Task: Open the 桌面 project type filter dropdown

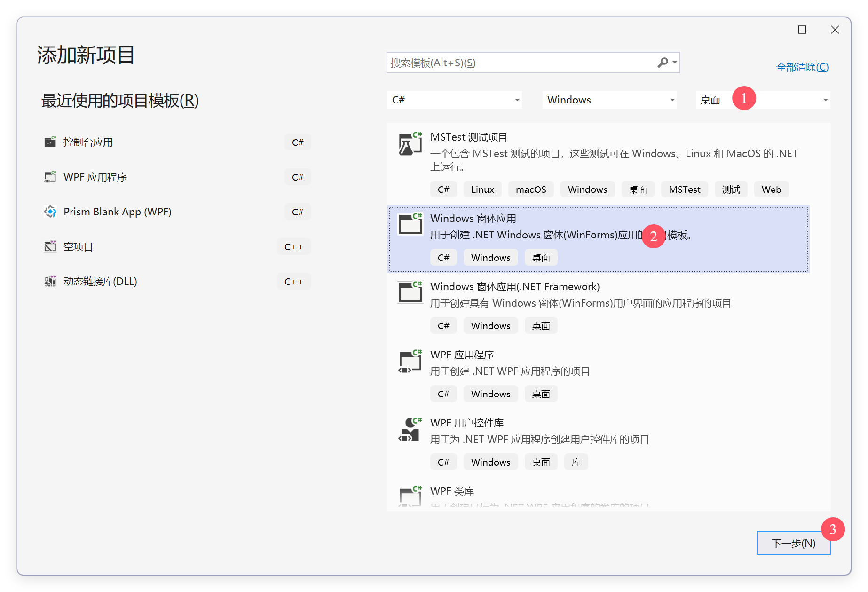Action: coord(763,100)
